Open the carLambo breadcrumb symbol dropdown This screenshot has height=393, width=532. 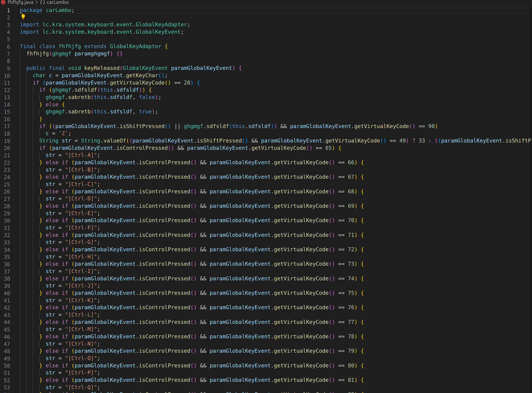(57, 2)
